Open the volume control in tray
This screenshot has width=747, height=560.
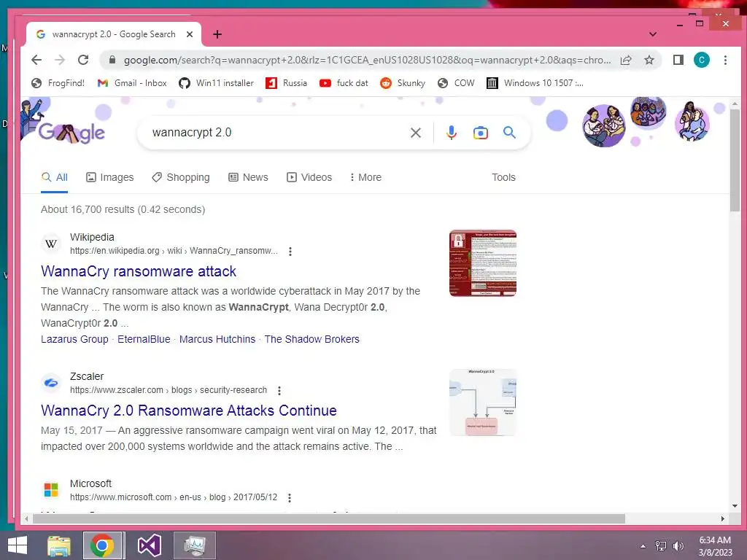point(678,546)
